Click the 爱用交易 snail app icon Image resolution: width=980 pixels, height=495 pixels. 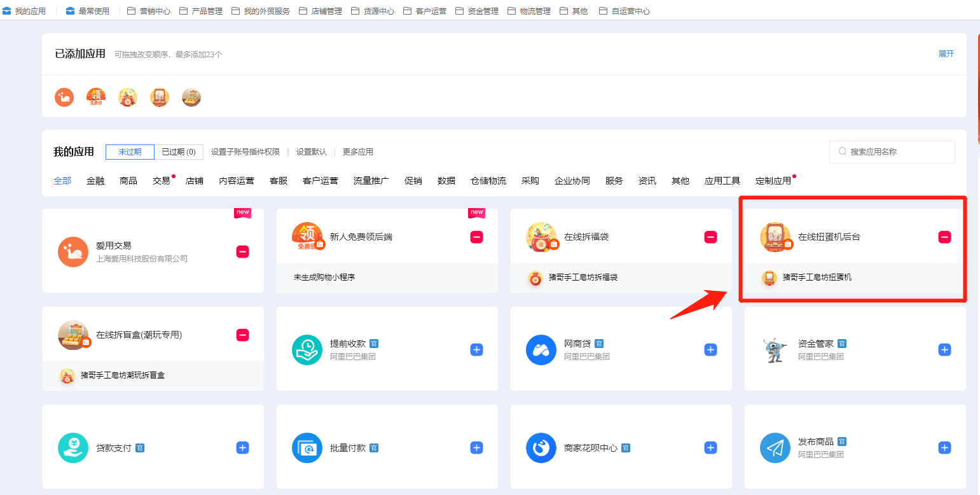73,252
